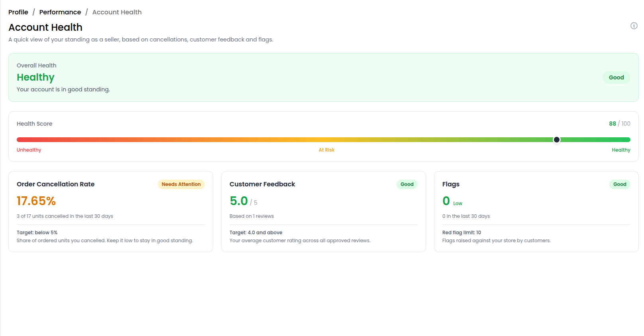Open Performance breadcrumb link
Image resolution: width=644 pixels, height=336 pixels.
coord(60,12)
